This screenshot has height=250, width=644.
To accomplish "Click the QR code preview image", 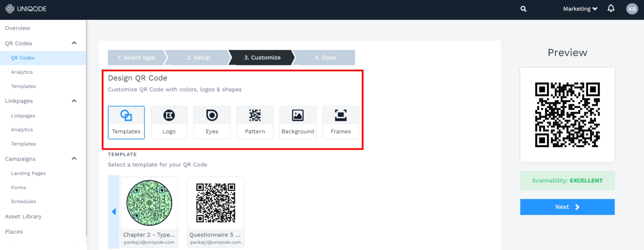I will coord(567,115).
